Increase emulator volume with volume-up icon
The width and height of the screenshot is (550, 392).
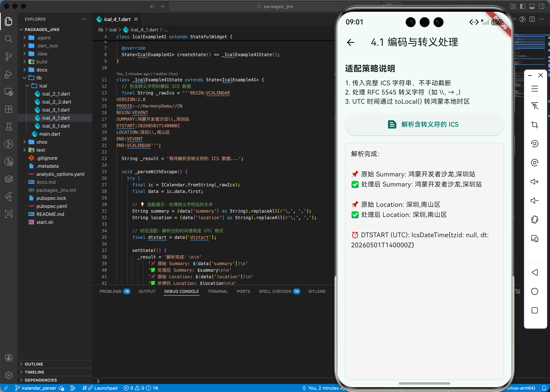point(535,182)
